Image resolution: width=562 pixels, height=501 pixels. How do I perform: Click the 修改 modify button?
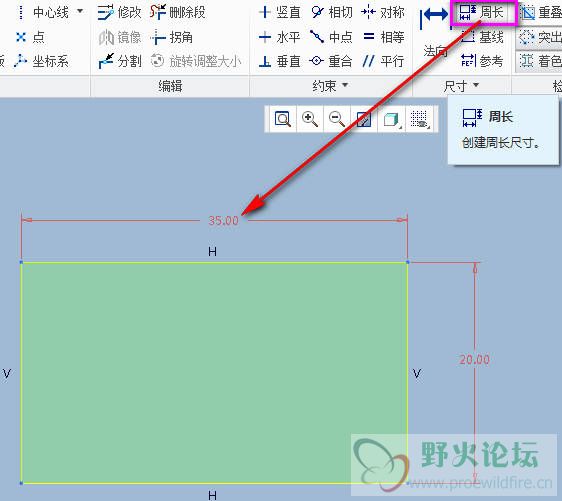click(120, 13)
